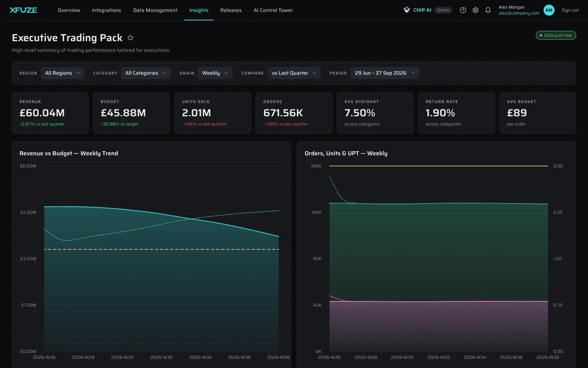588x368 pixels.
Task: Click the CHIP AI label
Action: click(x=422, y=10)
